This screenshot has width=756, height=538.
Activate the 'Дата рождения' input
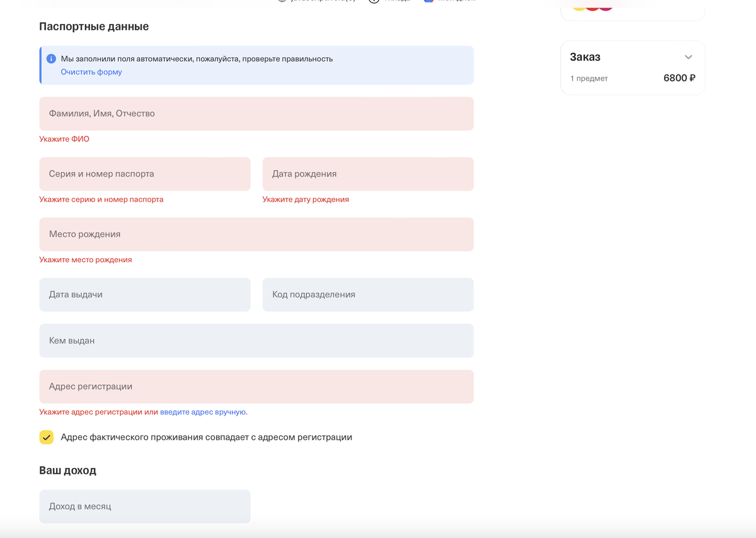[x=368, y=174]
